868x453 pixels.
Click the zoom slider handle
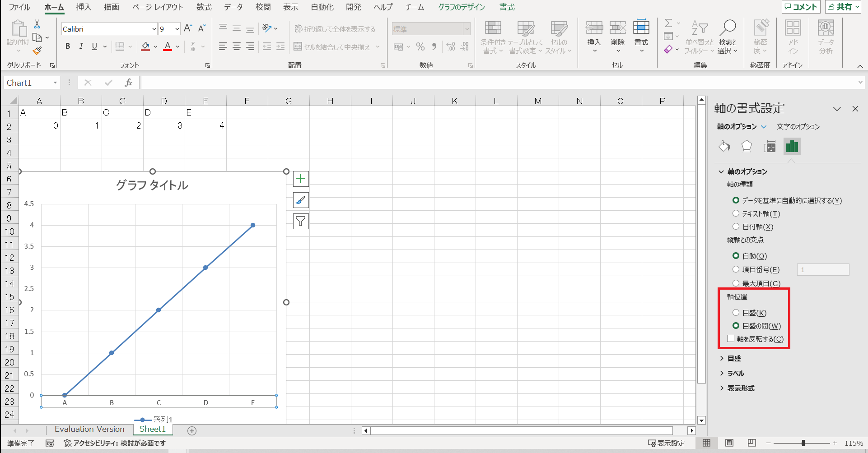tap(803, 443)
